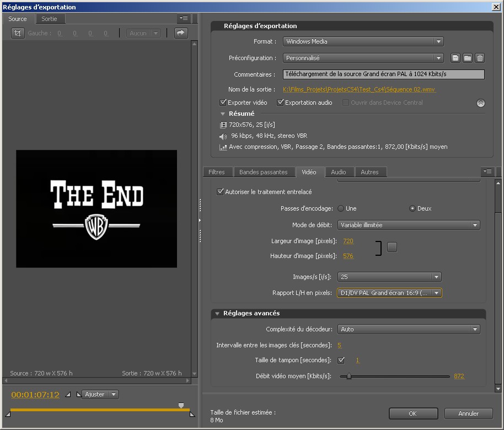The image size is (504, 430).
Task: Click the set in point triangle icon
Action: (x=68, y=394)
